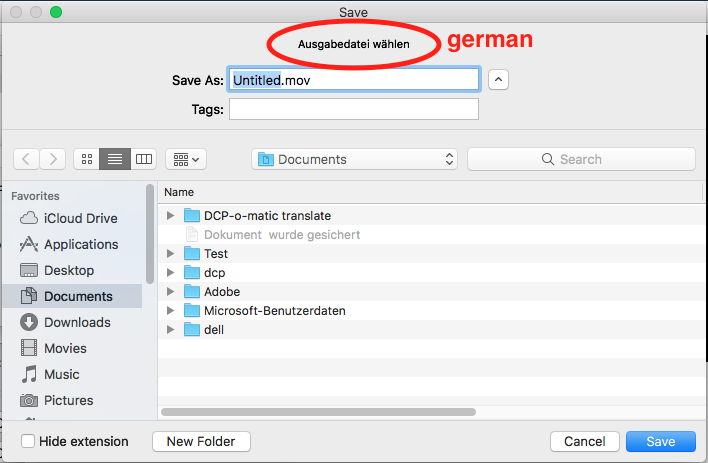This screenshot has height=463, width=708.
Task: Switch to icon view
Action: (x=87, y=159)
